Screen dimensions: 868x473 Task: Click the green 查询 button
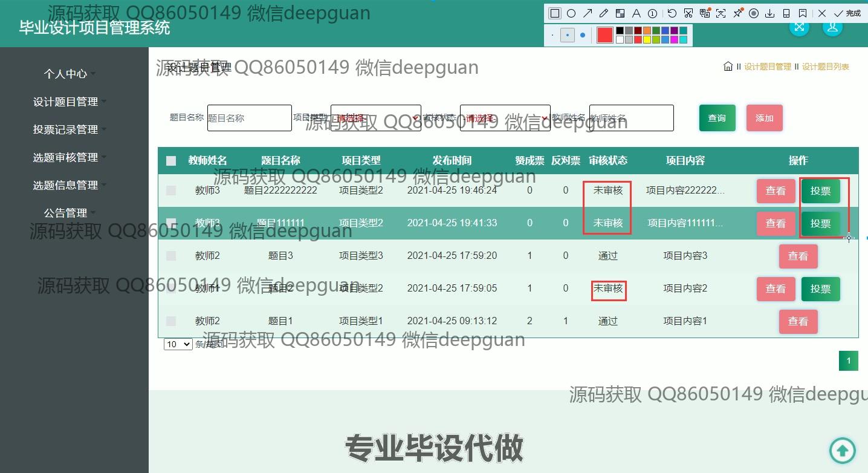tap(717, 118)
